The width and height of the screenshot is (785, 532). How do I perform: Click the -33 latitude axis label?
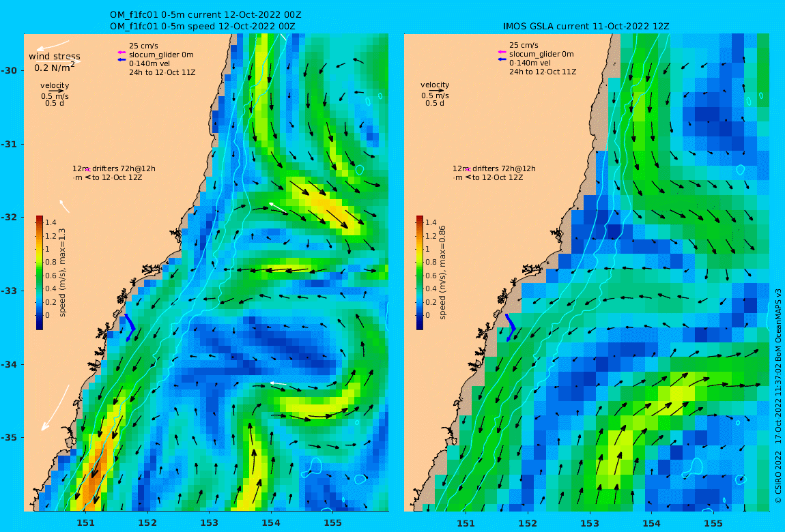coord(8,291)
